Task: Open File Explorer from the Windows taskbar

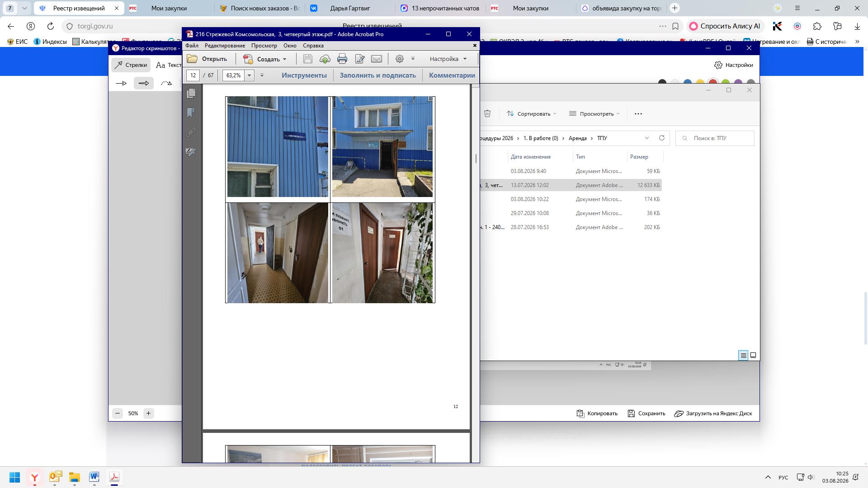Action: 74,477
